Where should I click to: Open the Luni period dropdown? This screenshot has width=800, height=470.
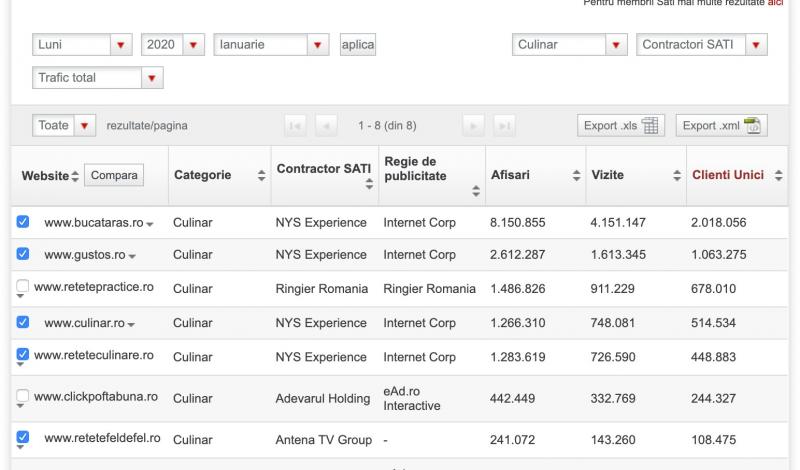[x=82, y=44]
